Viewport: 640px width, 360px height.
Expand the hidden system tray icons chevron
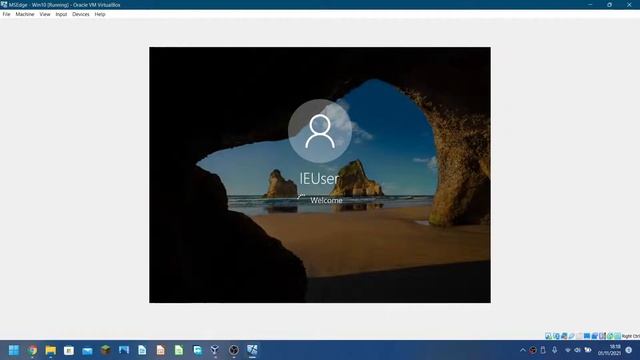pos(522,350)
